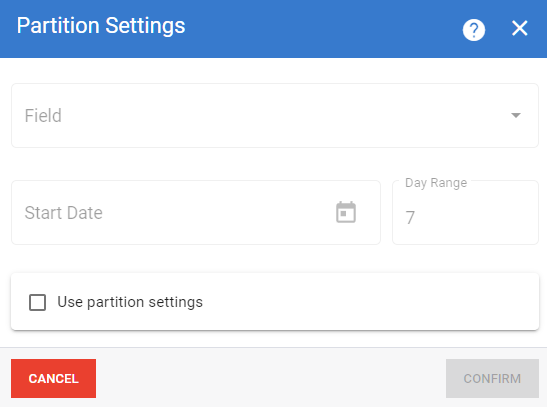547x407 pixels.
Task: Enable the Use partition settings checkbox
Action: point(37,302)
